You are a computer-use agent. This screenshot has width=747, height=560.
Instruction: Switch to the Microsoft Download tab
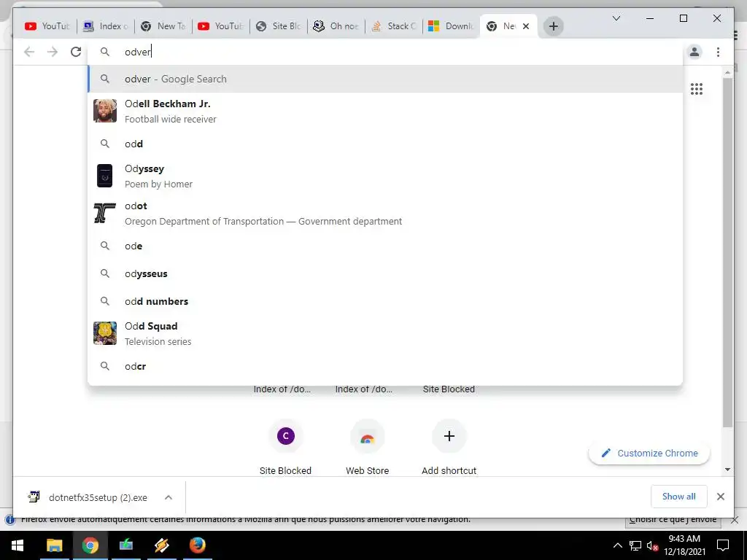point(452,26)
